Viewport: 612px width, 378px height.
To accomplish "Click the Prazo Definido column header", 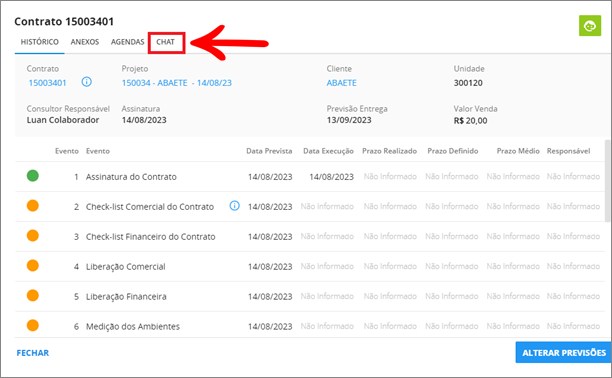I will point(452,151).
